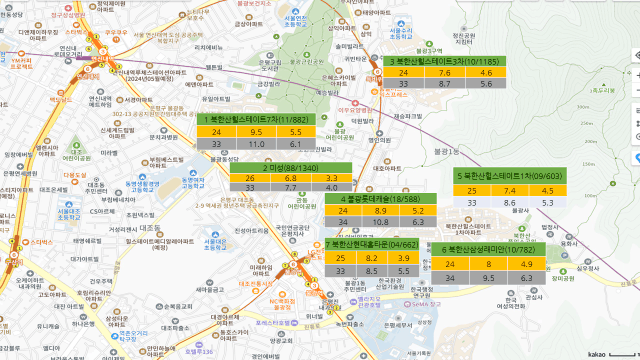Viewport: 640px width, 360px height.
Task: Click the NC백화점 불광점 store icon
Action: [282, 295]
